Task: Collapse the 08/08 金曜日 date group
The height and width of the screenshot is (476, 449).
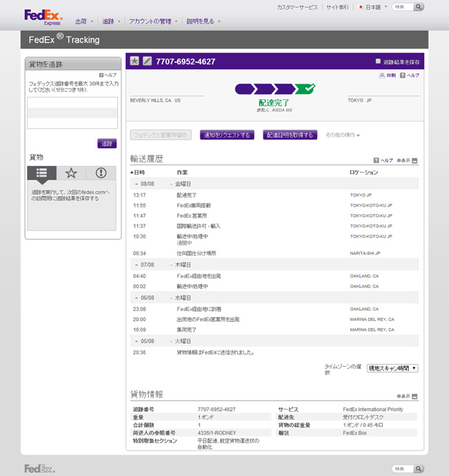Action: (x=136, y=184)
